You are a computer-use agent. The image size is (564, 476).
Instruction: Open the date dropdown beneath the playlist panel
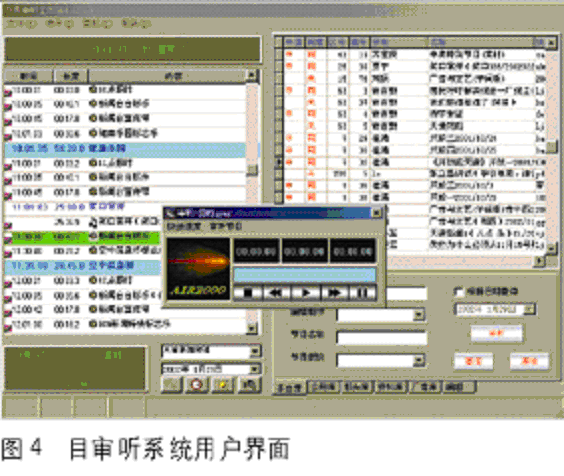coord(255,369)
